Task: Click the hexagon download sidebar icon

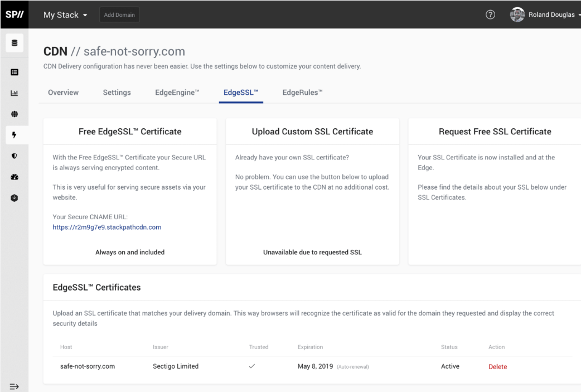Action: tap(14, 196)
